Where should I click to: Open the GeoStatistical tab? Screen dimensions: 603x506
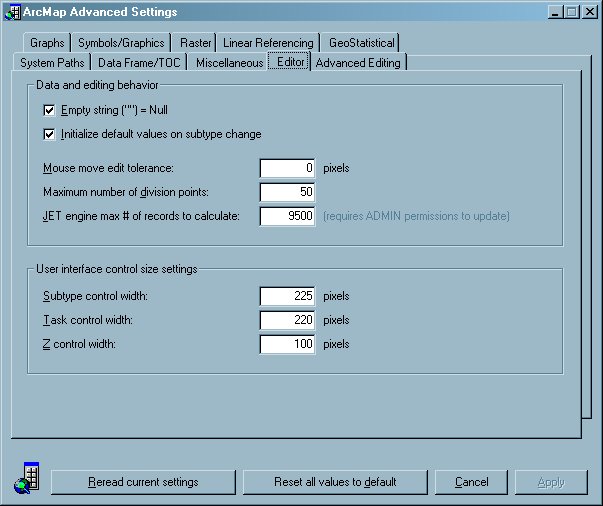point(361,43)
